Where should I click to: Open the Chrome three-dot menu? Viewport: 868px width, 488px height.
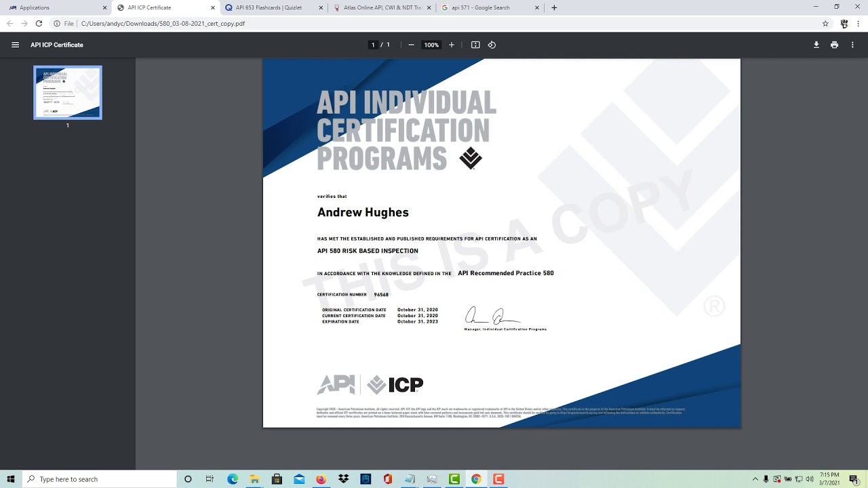[x=859, y=23]
